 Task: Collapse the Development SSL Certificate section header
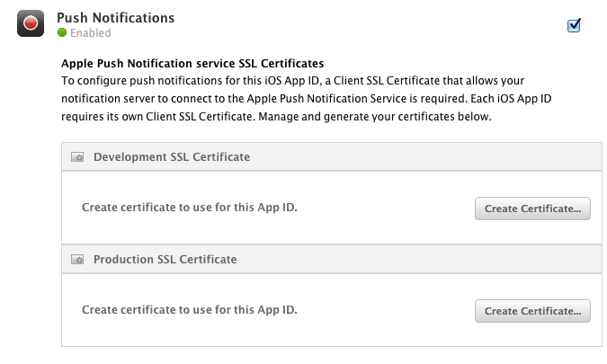[332, 156]
